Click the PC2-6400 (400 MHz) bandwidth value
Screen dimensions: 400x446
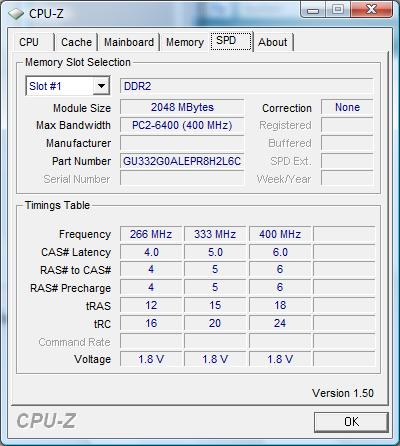click(182, 125)
